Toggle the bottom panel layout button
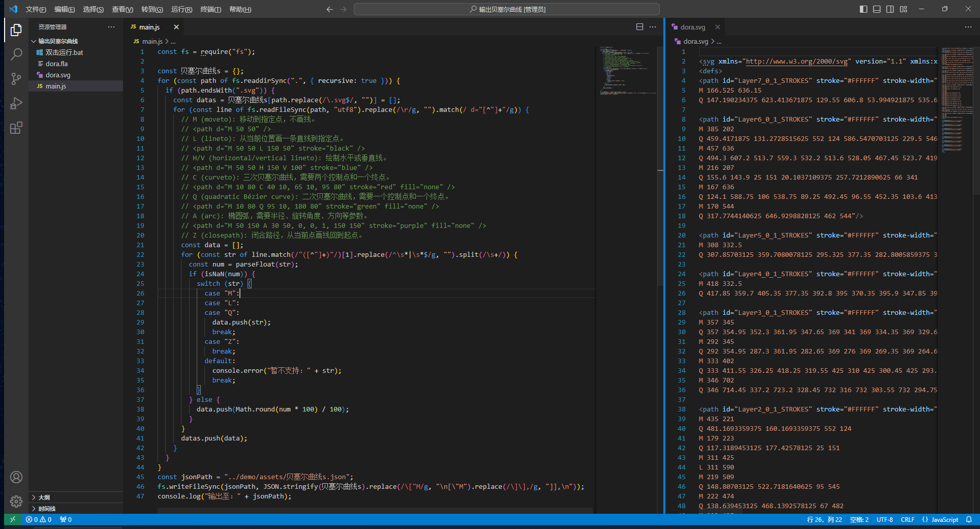Image resolution: width=980 pixels, height=529 pixels. (x=877, y=9)
